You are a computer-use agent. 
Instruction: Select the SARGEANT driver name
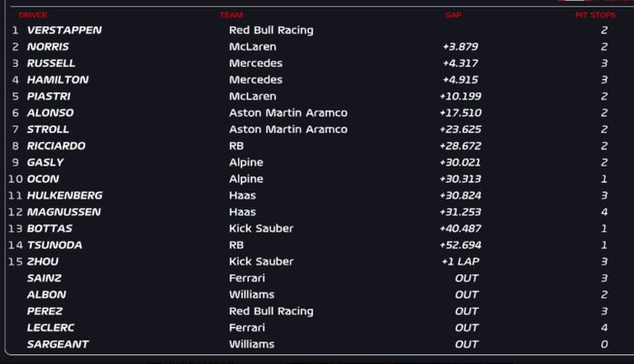(60, 344)
